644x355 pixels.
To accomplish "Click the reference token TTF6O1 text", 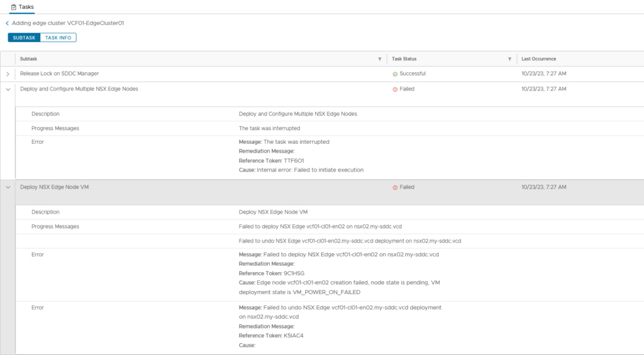I will pyautogui.click(x=294, y=161).
